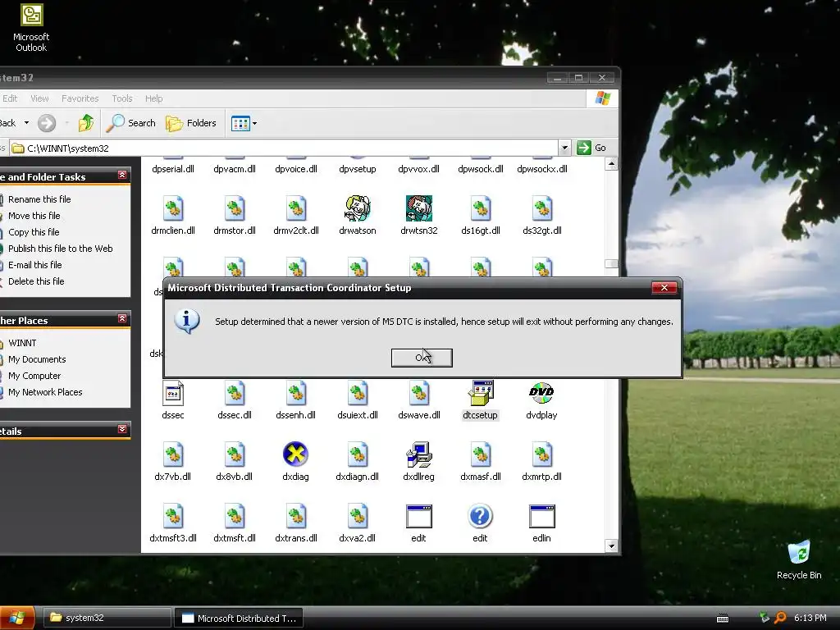Select the dssec file icon
This screenshot has width=840, height=630.
tap(173, 393)
